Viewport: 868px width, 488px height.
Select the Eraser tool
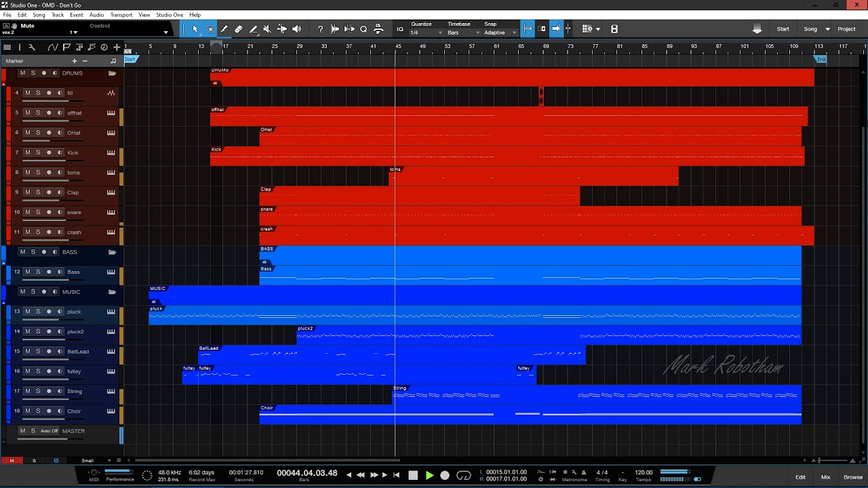239,29
